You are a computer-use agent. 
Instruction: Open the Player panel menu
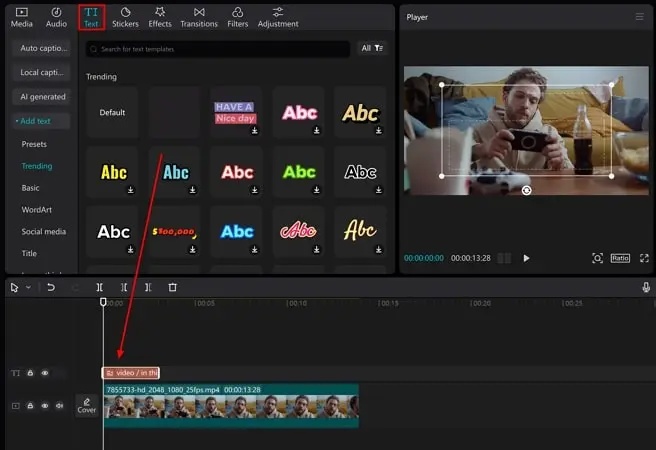(x=639, y=17)
